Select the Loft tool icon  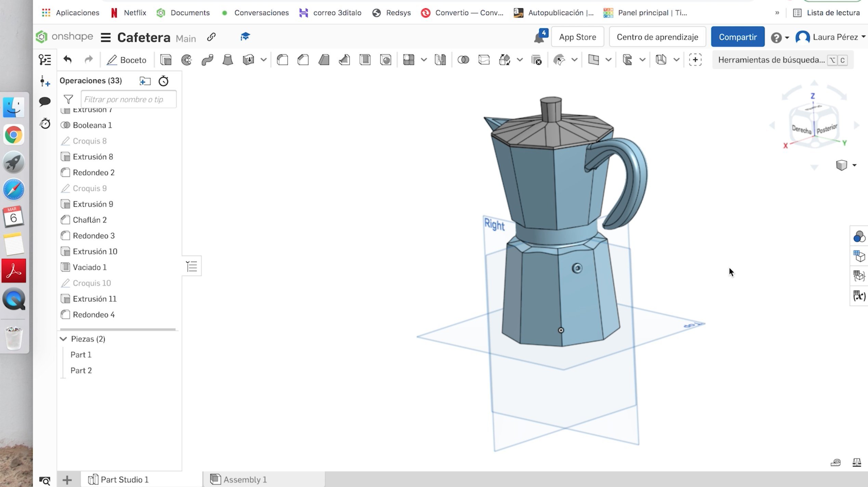click(x=227, y=60)
